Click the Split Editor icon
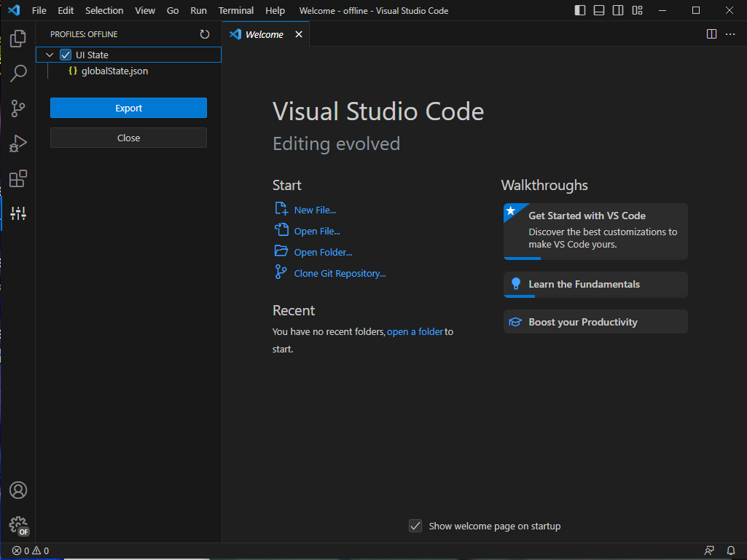Screen dimensions: 747x560 (711, 33)
